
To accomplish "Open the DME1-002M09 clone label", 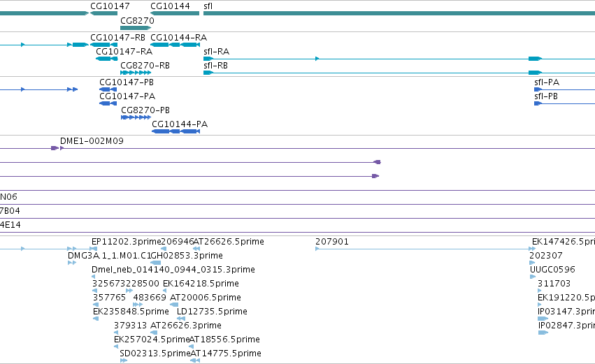I will click(92, 141).
